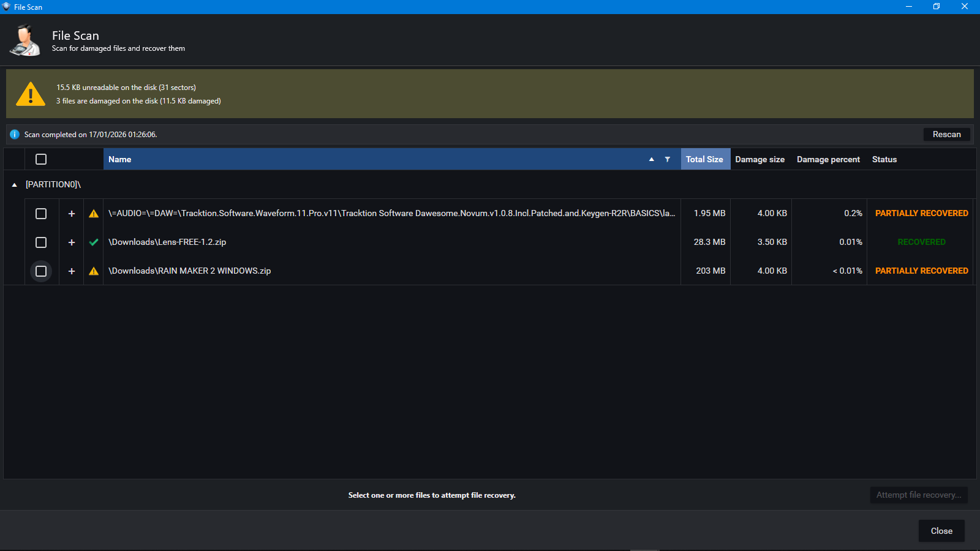
Task: Click warning icon on Tracktion Software row
Action: 94,214
